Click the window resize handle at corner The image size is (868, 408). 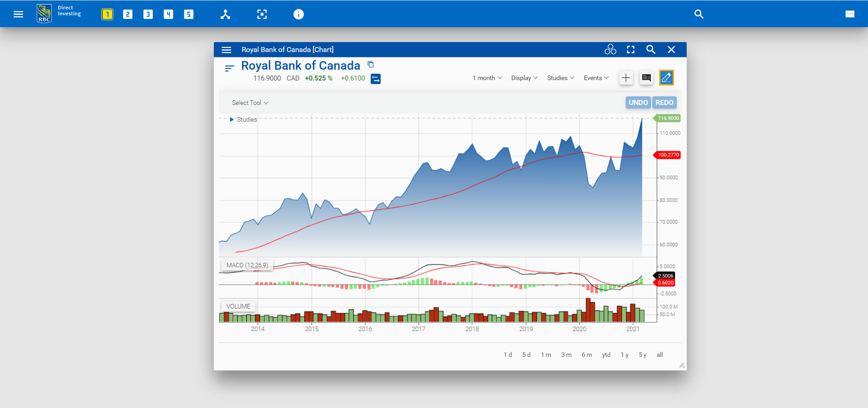682,365
